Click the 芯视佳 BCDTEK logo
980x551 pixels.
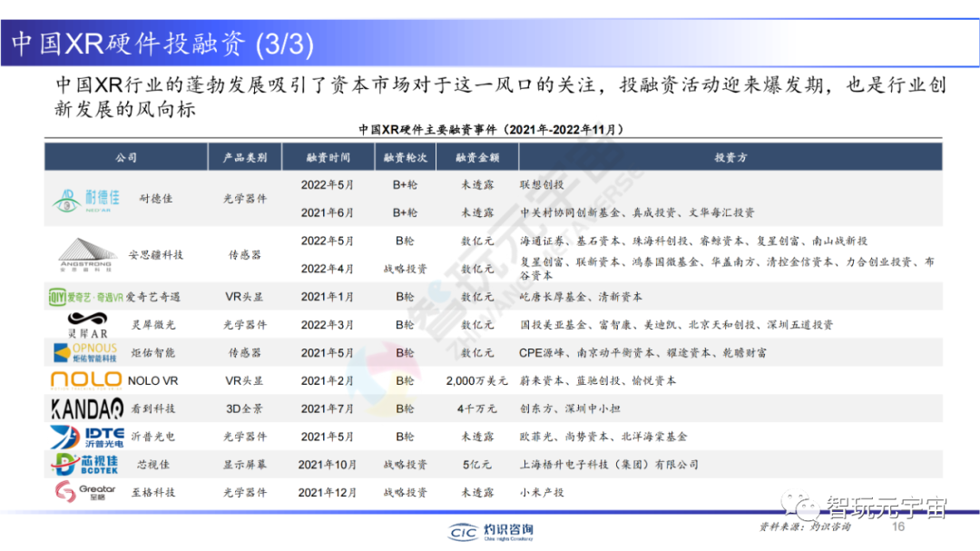click(85, 465)
